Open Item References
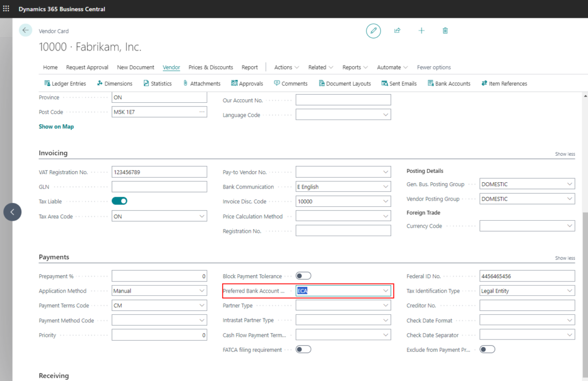Image resolution: width=588 pixels, height=381 pixels. click(504, 83)
